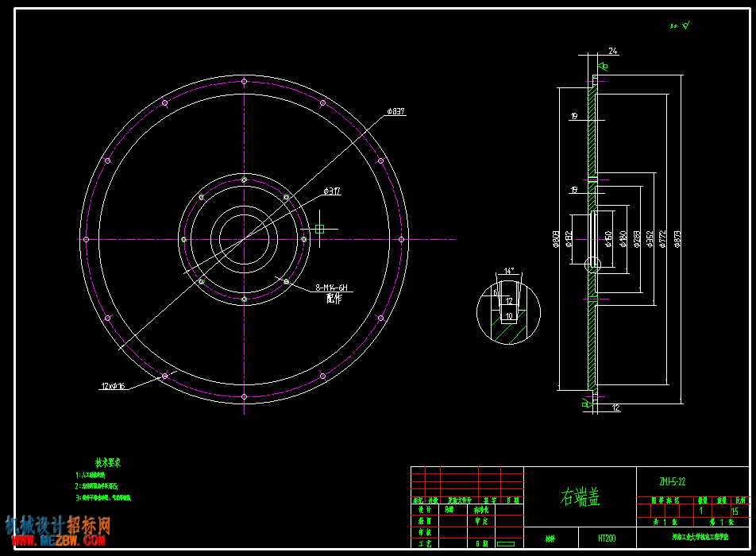Screen dimensions: 756x556
Task: Select the leftmost bolt hole on centerline
Action: pos(87,239)
